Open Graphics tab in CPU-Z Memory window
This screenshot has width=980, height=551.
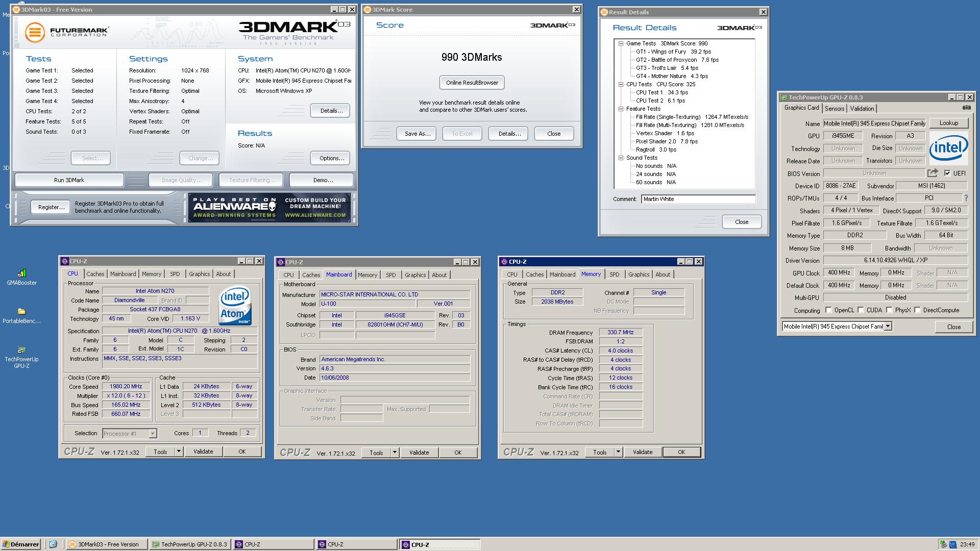click(x=639, y=274)
